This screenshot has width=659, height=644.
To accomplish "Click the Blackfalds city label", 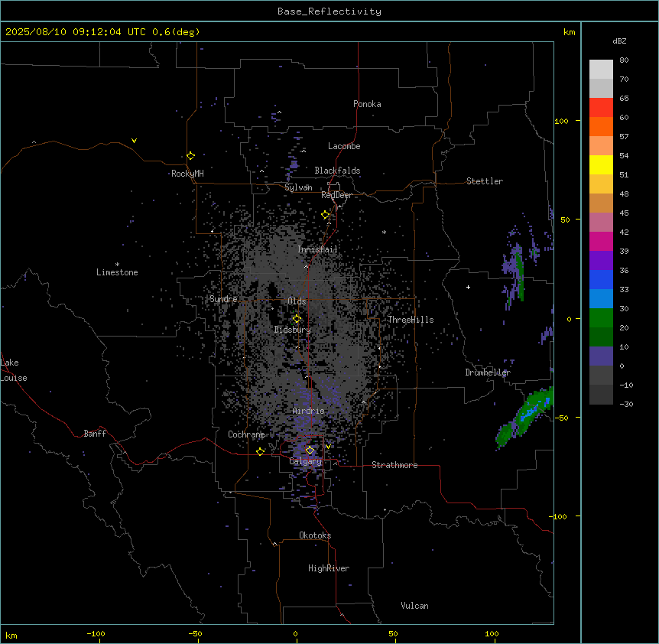I will (337, 171).
